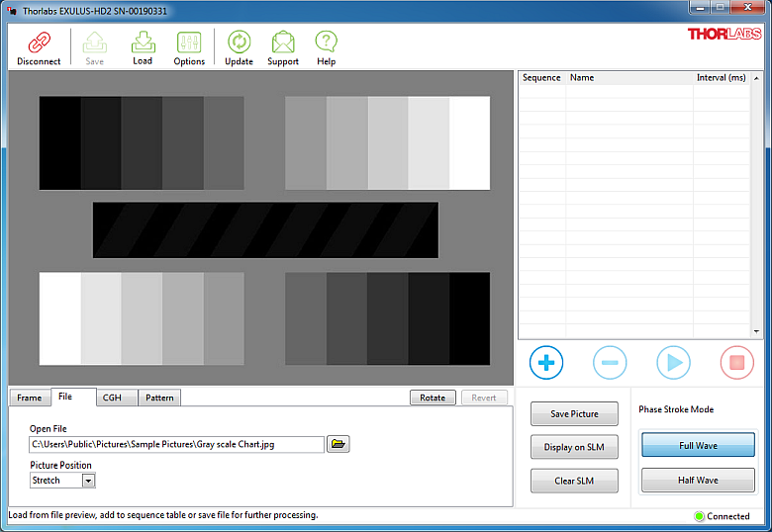Switch to the Pattern tab

(x=159, y=398)
